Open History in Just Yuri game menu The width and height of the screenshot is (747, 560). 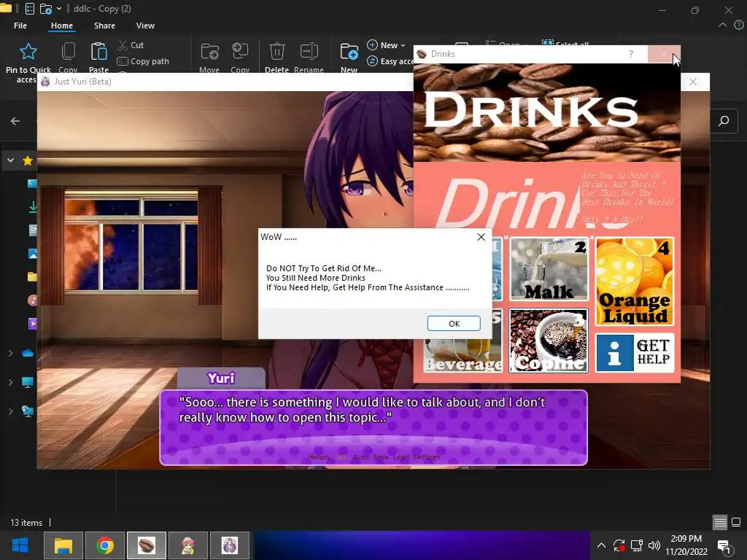coord(319,457)
